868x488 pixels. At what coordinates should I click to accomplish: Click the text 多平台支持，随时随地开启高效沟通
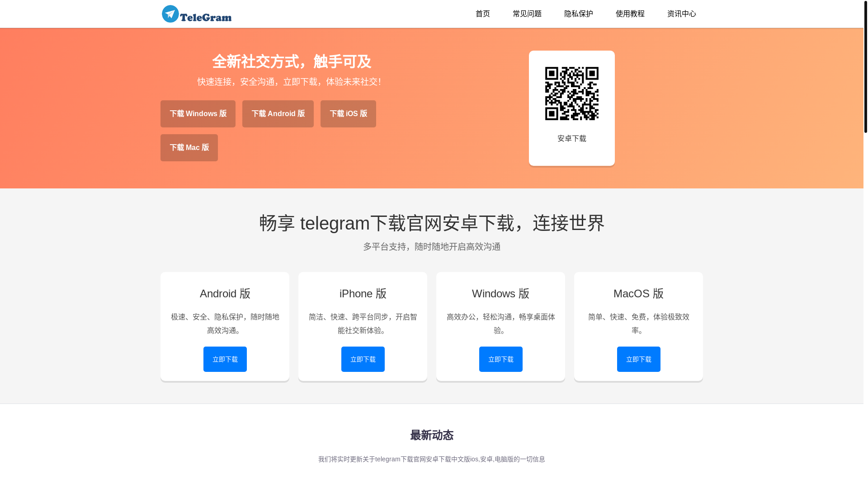click(x=432, y=247)
